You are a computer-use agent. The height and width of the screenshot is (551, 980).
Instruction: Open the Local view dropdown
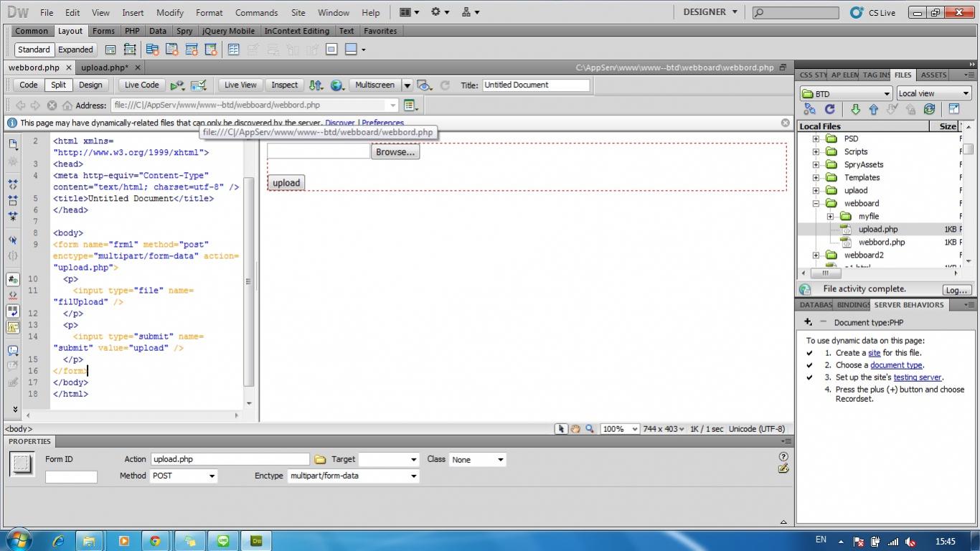point(933,93)
